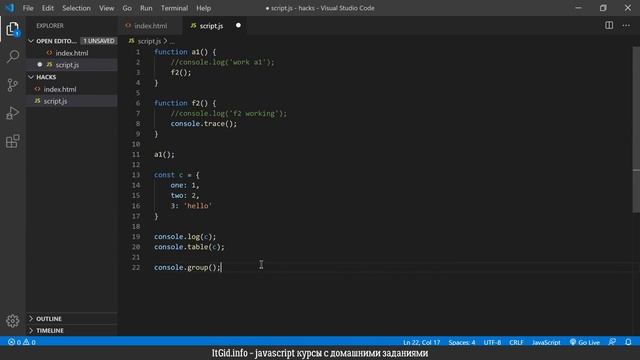This screenshot has height=360, width=640.
Task: Open the feedback icon in status bar
Action: (612, 342)
